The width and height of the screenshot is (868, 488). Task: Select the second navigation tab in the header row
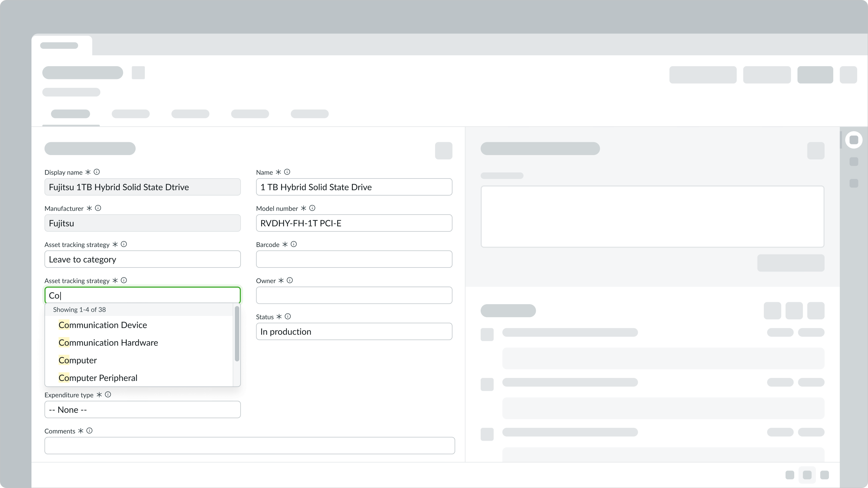[x=130, y=114]
